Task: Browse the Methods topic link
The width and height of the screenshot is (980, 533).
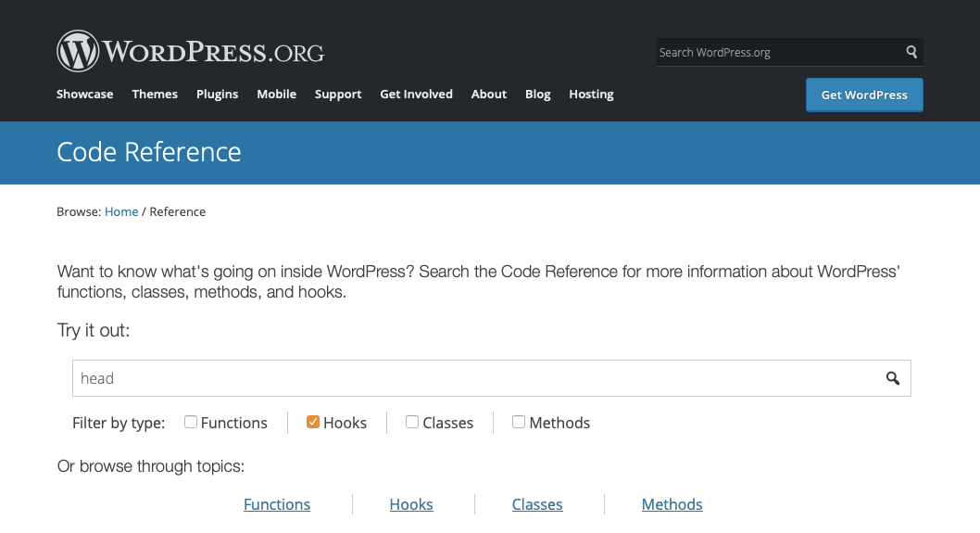Action: click(x=672, y=504)
